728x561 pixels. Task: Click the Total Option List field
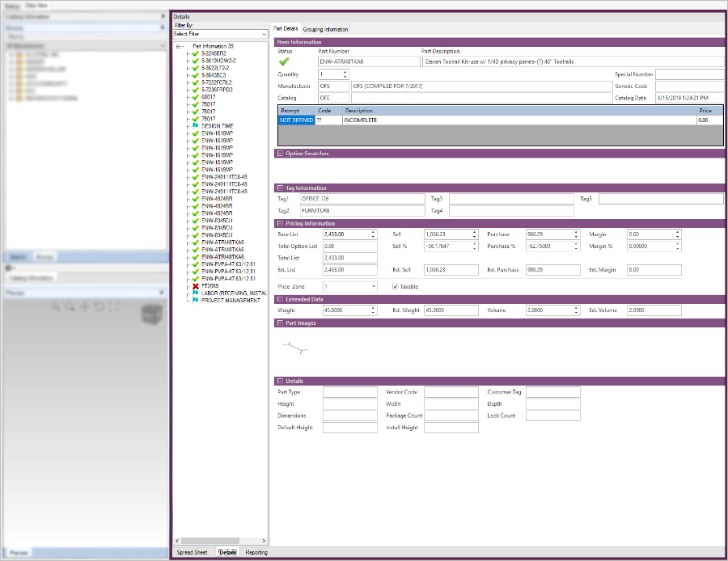[350, 247]
